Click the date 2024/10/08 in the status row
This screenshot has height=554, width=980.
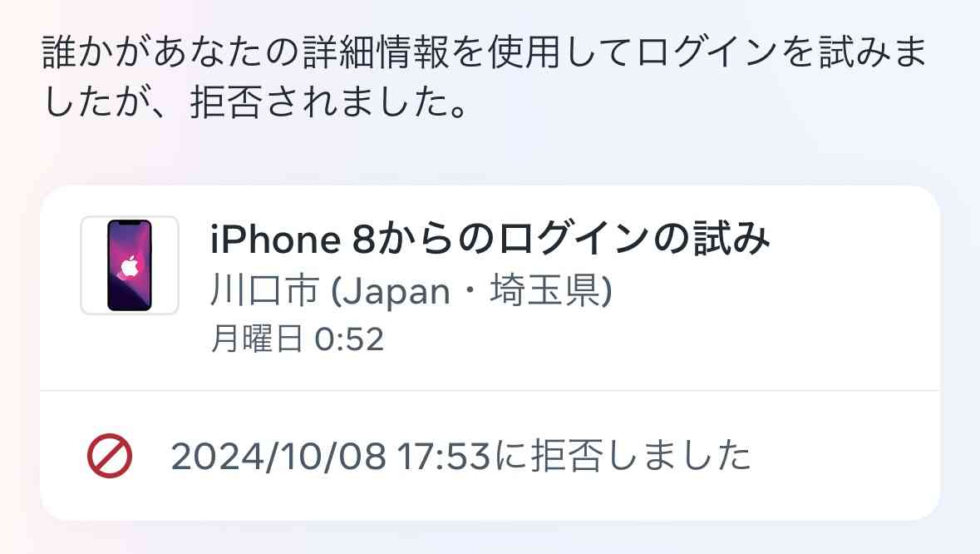pyautogui.click(x=278, y=456)
